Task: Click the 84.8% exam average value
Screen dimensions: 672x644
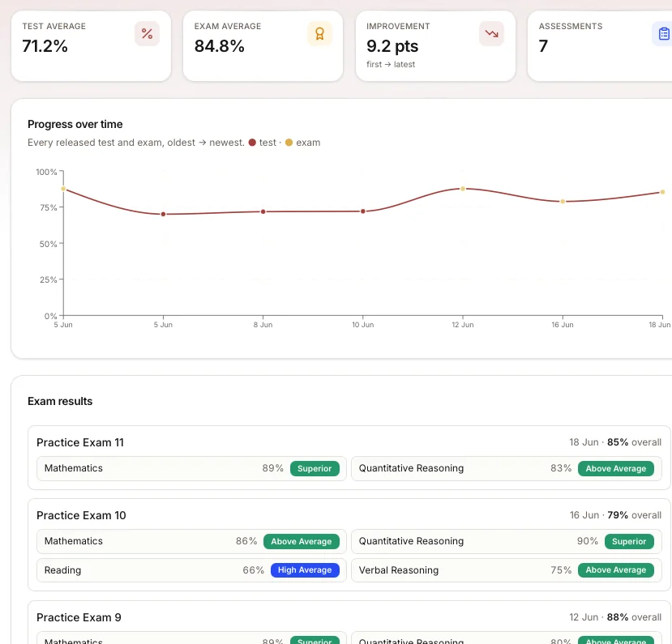Action: click(220, 46)
